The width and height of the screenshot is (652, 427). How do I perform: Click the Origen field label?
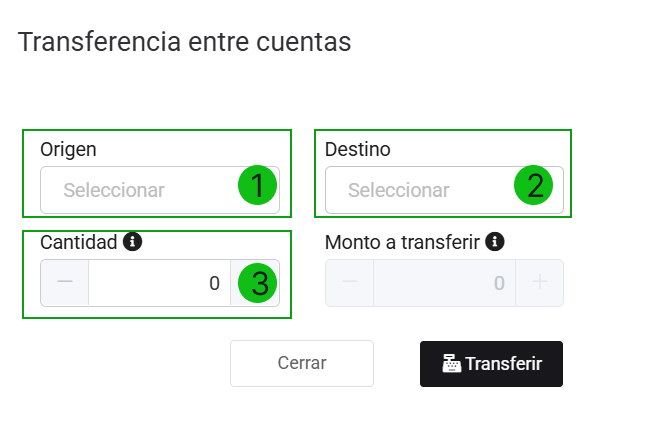click(68, 149)
